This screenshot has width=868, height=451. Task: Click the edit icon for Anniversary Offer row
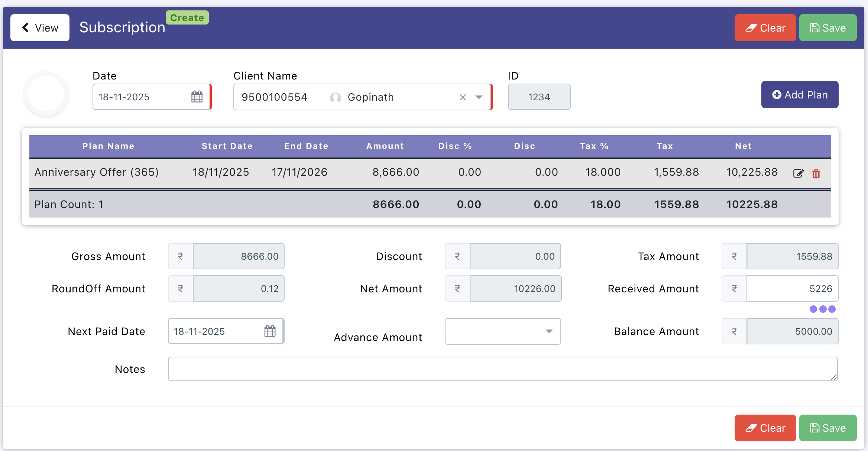(798, 173)
